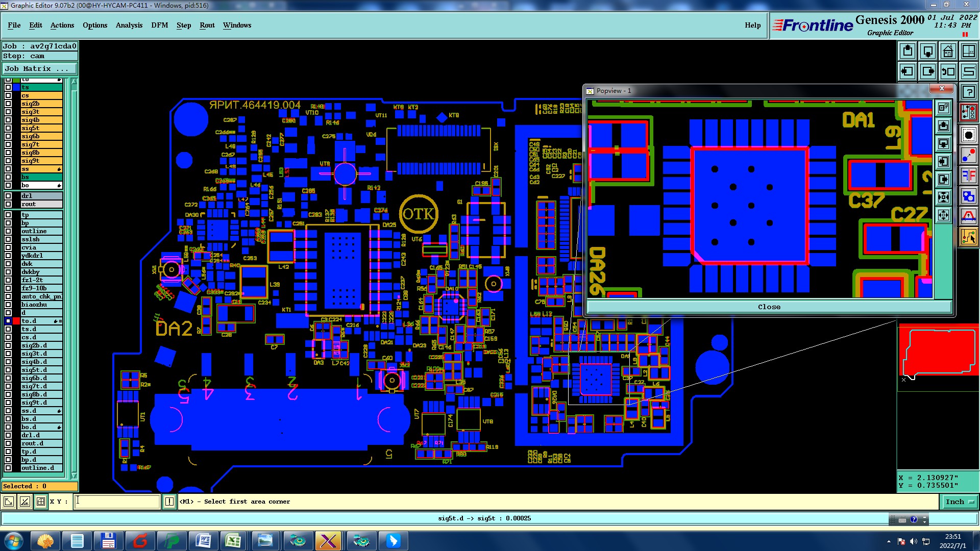Image resolution: width=980 pixels, height=551 pixels.
Task: Click Popview pan down icon
Action: click(x=944, y=143)
